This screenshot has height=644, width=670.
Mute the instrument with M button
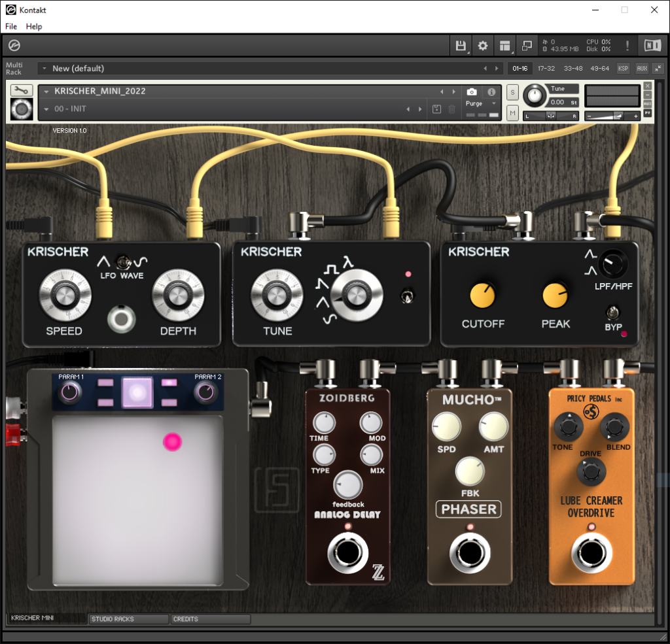point(512,112)
